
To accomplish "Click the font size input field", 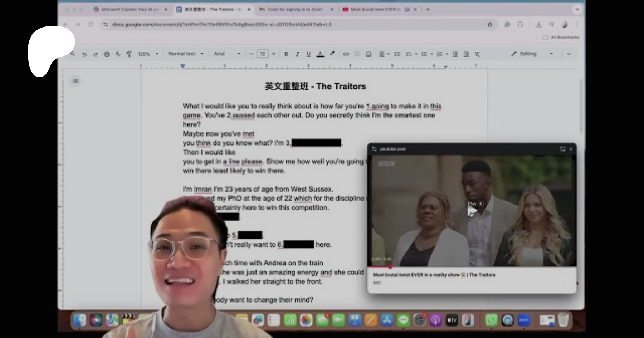I will (x=262, y=54).
